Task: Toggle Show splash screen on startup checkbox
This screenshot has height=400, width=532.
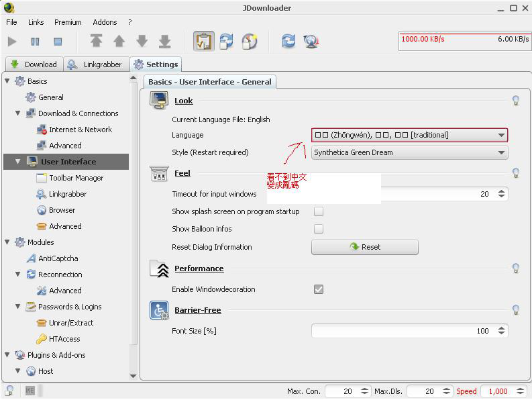Action: [x=318, y=211]
